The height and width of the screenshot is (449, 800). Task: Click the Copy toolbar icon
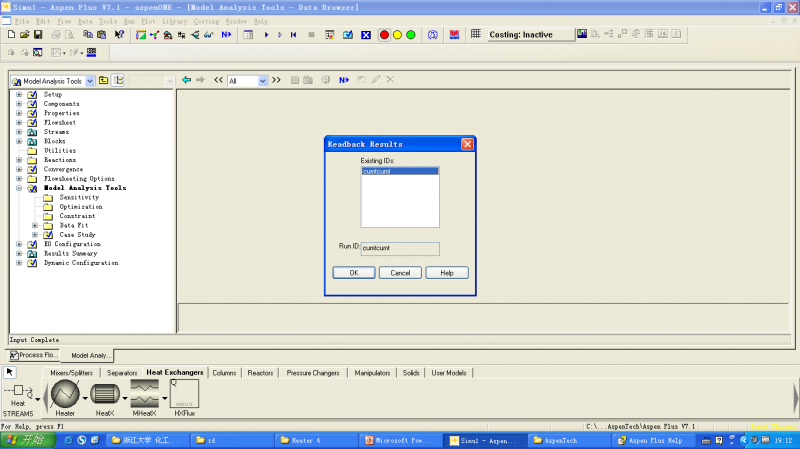(x=88, y=34)
